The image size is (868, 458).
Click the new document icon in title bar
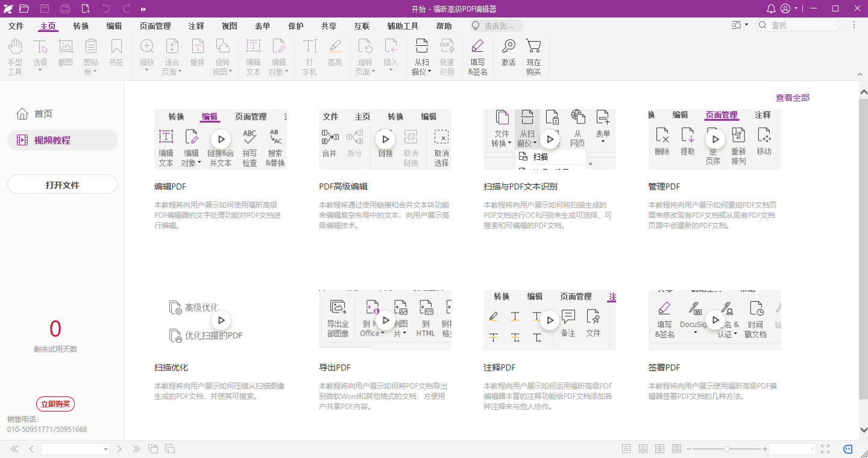[x=86, y=8]
